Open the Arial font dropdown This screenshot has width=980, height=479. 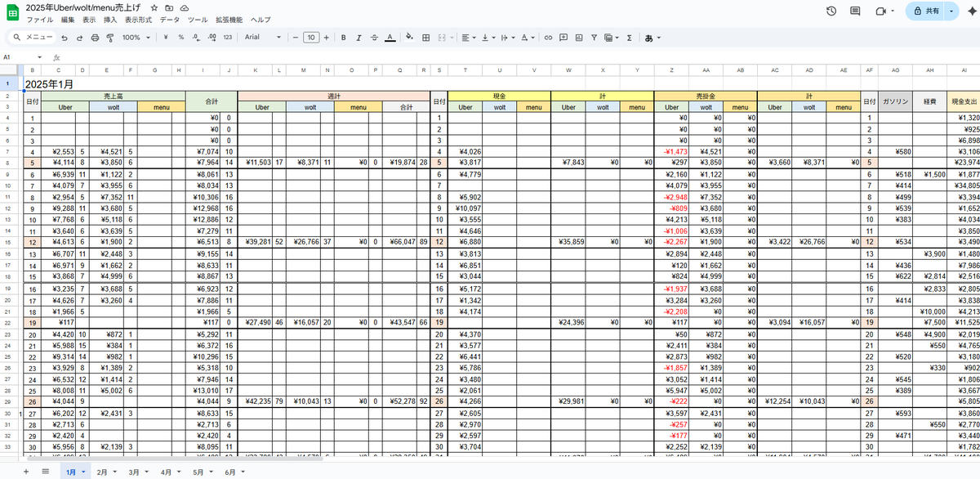[262, 38]
